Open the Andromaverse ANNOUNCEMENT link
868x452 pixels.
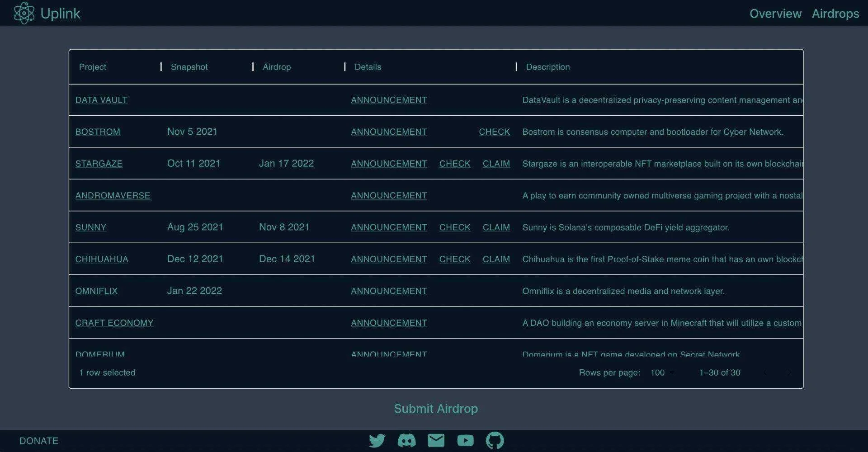click(389, 196)
